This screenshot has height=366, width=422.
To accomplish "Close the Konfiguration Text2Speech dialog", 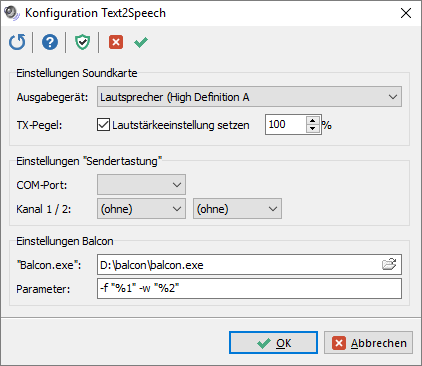I will [406, 13].
